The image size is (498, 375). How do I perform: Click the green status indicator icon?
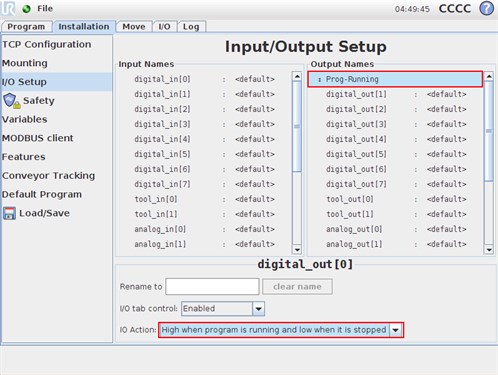pos(26,9)
